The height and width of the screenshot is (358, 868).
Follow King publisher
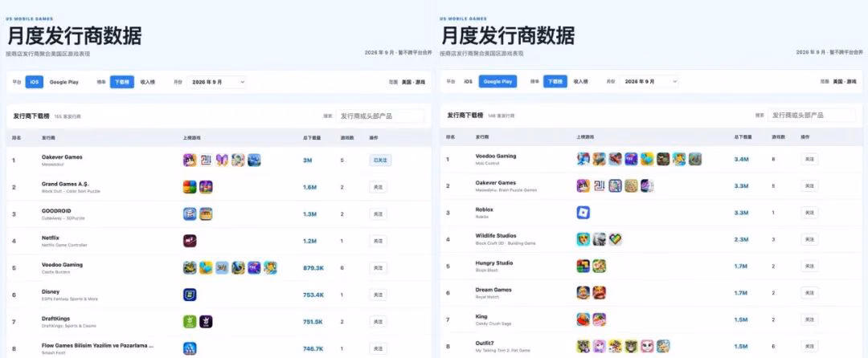pyautogui.click(x=809, y=319)
